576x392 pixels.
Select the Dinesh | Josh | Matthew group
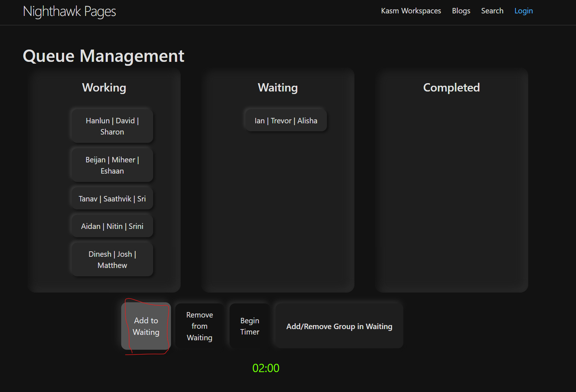[112, 260]
